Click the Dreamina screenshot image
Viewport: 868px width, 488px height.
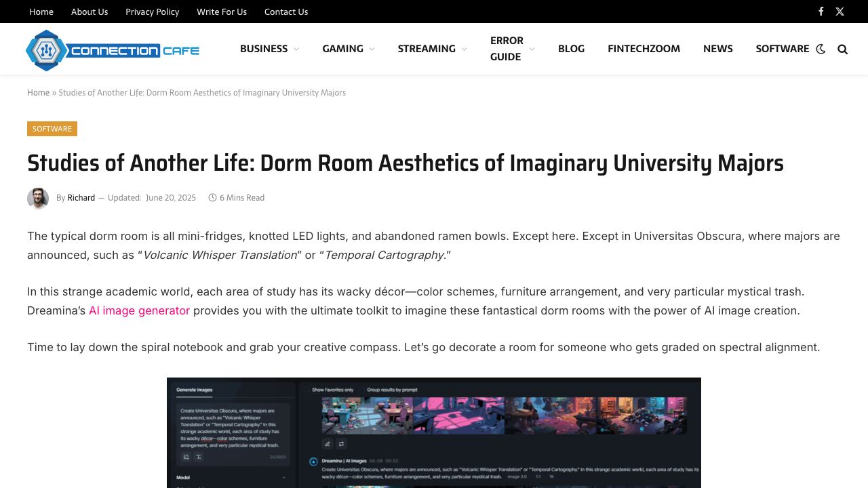(434, 432)
